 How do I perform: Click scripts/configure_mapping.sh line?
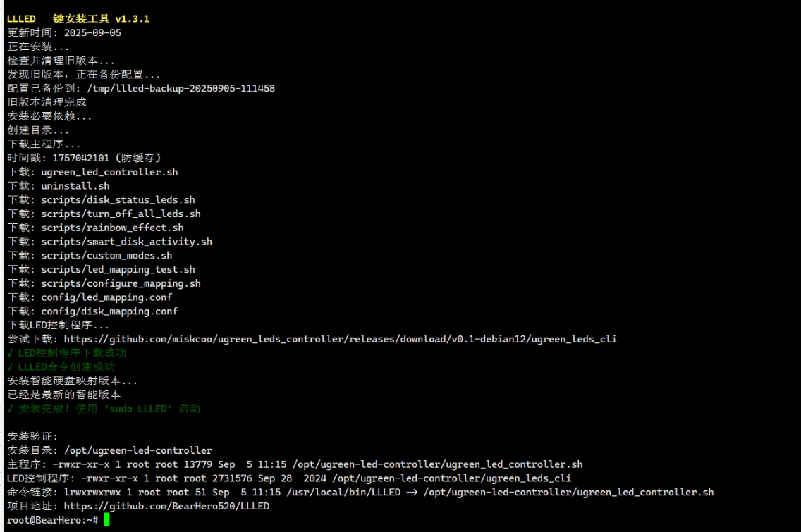(104, 283)
